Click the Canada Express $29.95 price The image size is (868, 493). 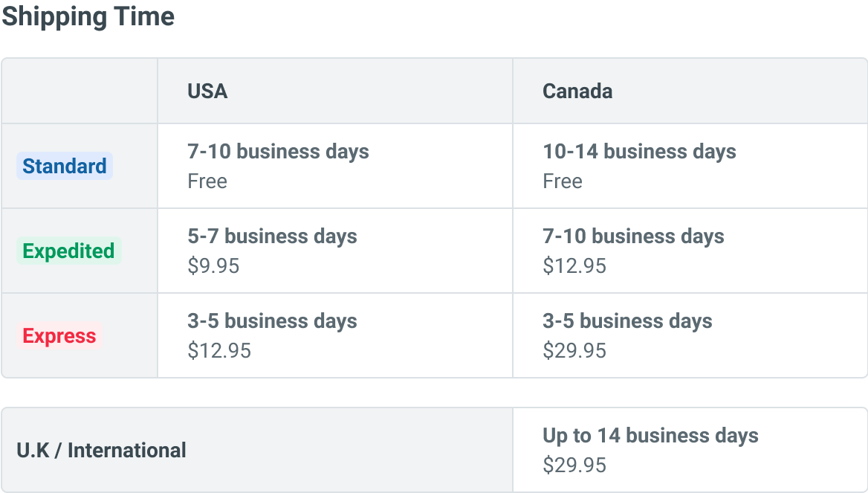pyautogui.click(x=574, y=351)
